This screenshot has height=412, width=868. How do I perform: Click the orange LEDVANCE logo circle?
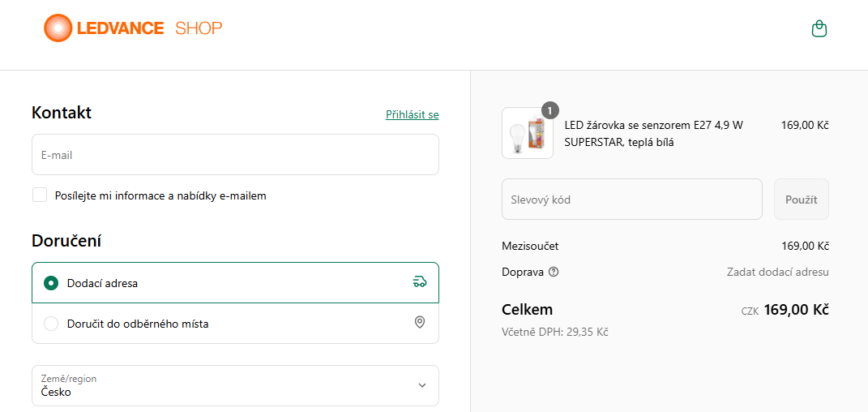[x=58, y=28]
